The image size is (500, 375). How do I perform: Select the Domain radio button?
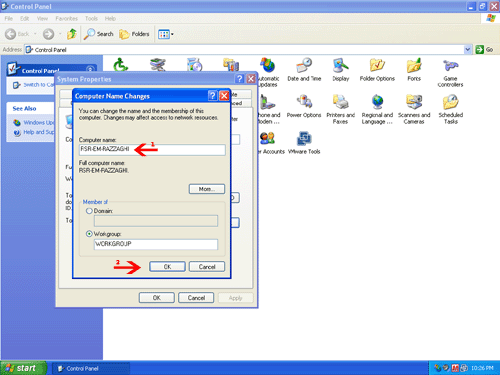pos(89,211)
